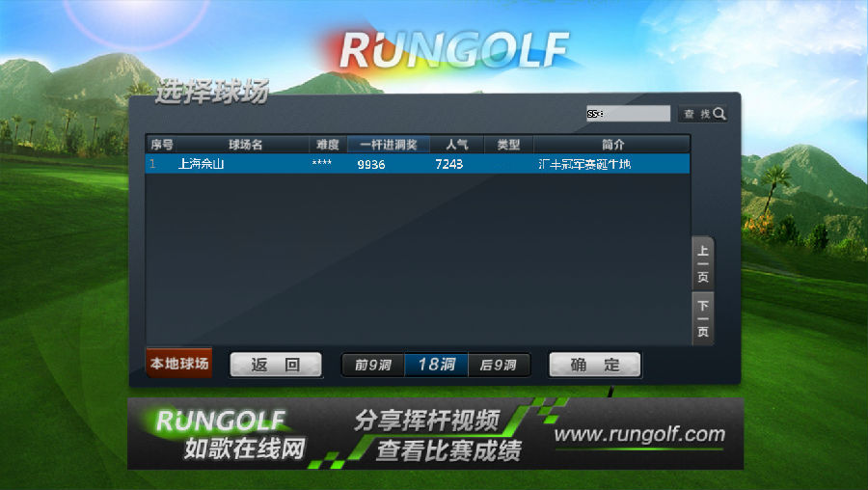Image resolution: width=868 pixels, height=490 pixels.
Task: Open the 本地球场 local courses list
Action: (x=178, y=364)
